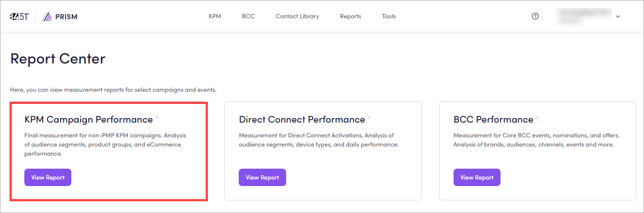
Task: Click the blurred user account name
Action: coord(585,16)
